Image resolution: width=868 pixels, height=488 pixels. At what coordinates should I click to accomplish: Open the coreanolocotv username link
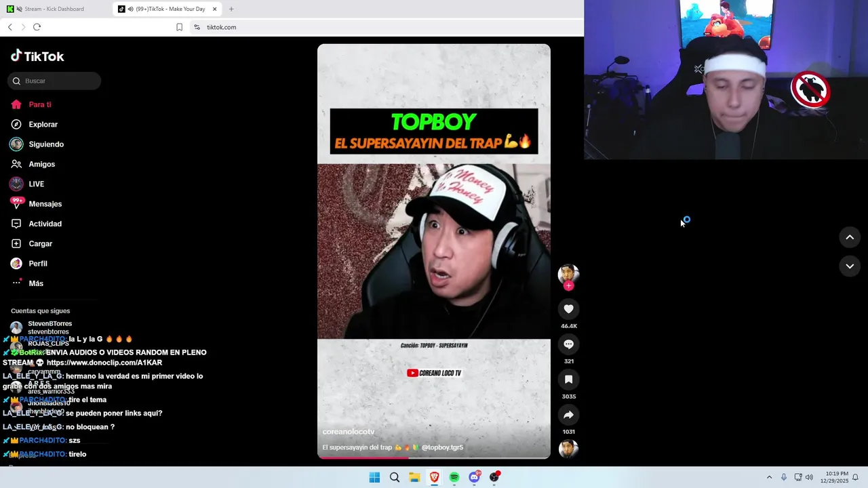349,432
